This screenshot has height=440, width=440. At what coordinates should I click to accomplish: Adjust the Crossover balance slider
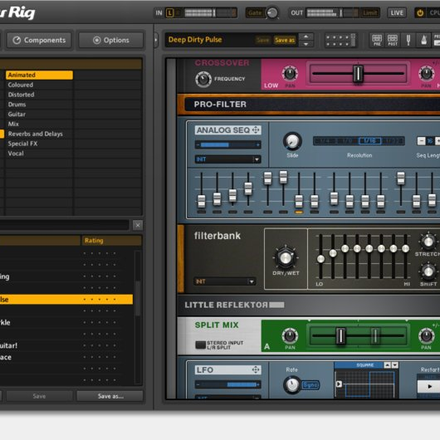point(358,74)
